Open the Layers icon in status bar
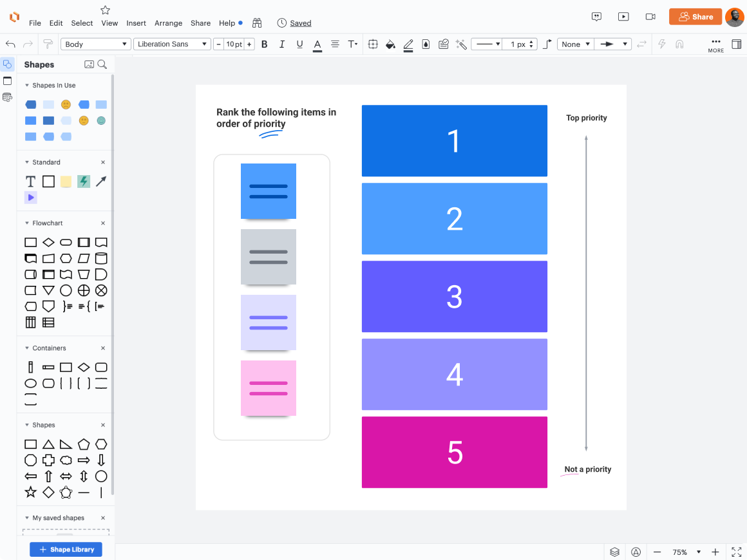The height and width of the screenshot is (560, 747). [x=614, y=552]
